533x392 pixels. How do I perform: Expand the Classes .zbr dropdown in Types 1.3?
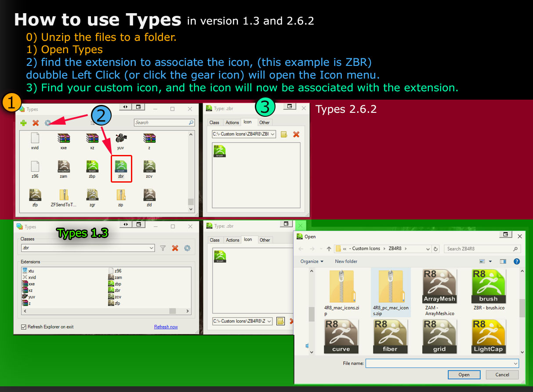click(152, 248)
